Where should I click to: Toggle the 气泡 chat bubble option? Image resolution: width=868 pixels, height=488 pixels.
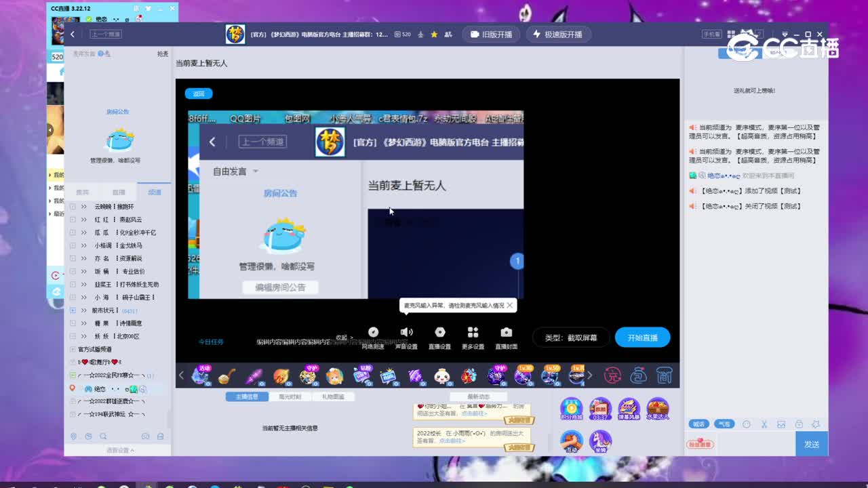(x=724, y=424)
